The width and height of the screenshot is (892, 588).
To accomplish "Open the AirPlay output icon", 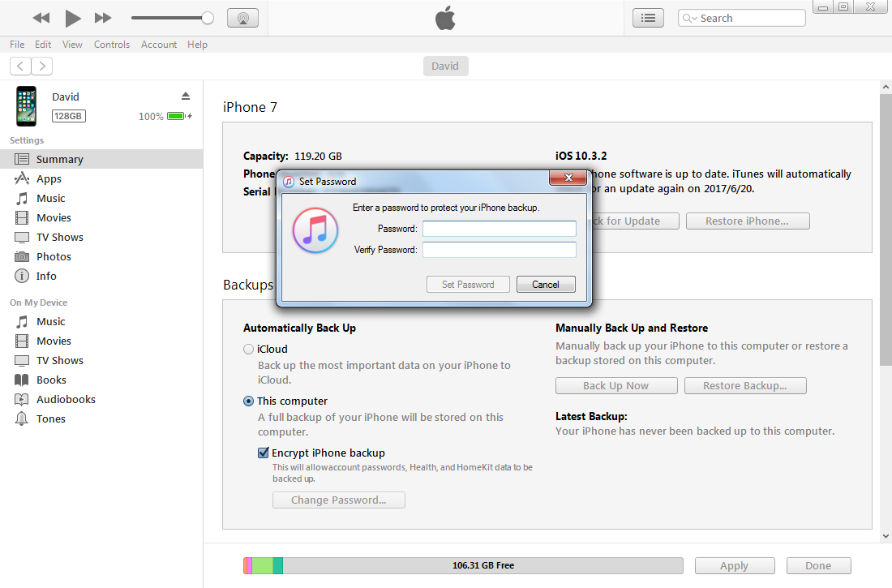I will pos(242,18).
